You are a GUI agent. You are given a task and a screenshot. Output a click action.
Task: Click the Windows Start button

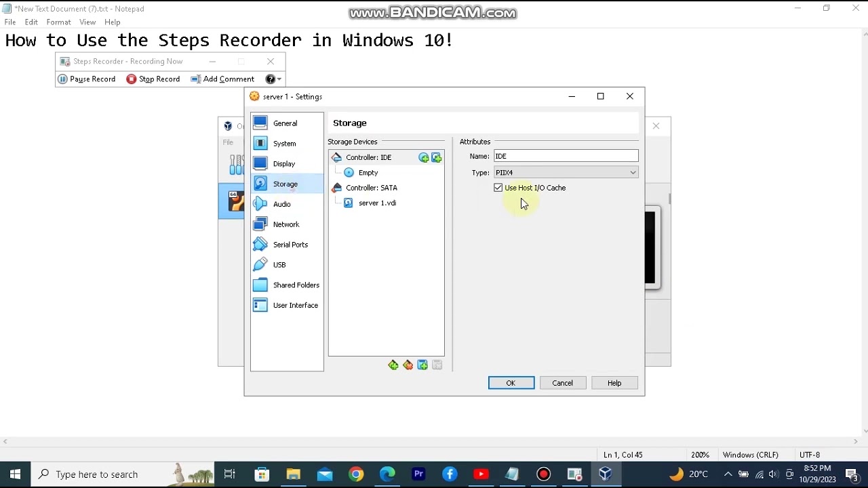15,474
